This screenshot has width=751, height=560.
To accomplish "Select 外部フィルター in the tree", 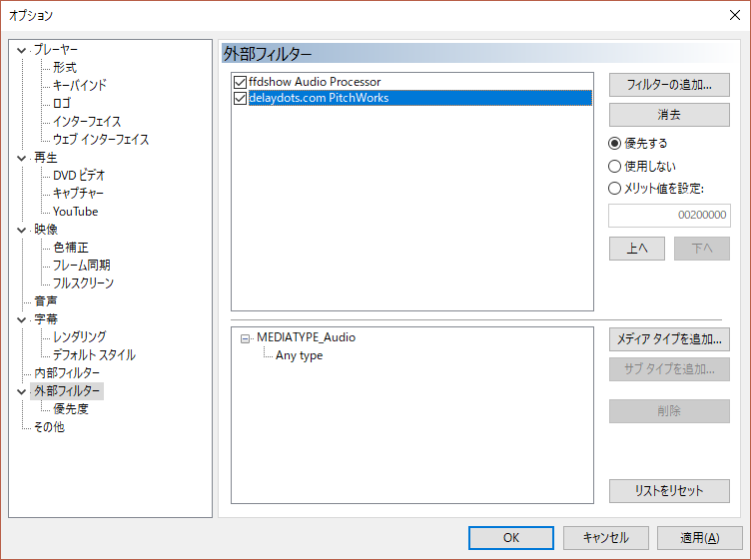I will click(x=67, y=391).
